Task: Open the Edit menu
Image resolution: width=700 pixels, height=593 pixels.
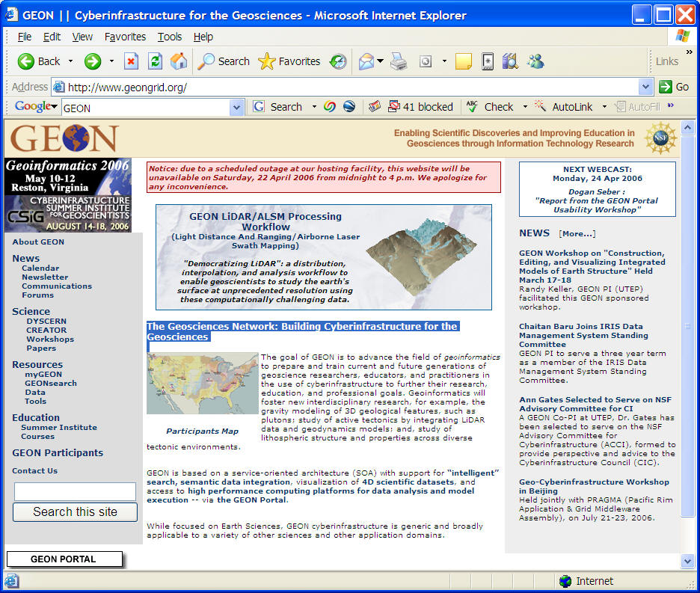Action: 52,37
